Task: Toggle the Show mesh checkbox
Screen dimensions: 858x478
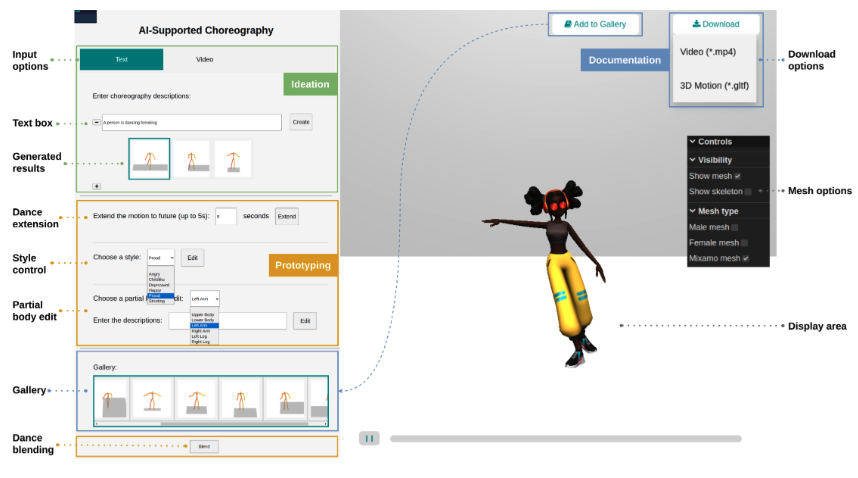Action: tap(737, 176)
